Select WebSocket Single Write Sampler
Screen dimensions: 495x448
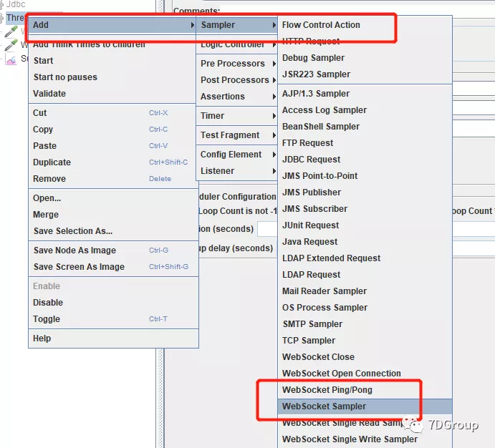350,439
